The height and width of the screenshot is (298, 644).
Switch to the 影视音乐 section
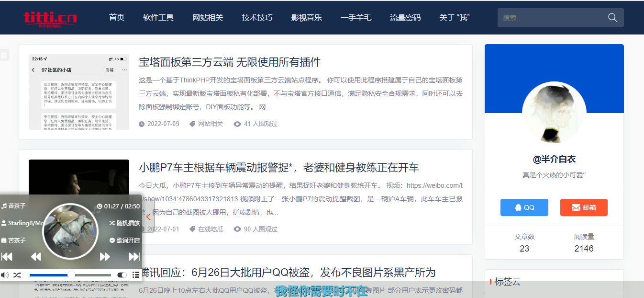(x=307, y=17)
